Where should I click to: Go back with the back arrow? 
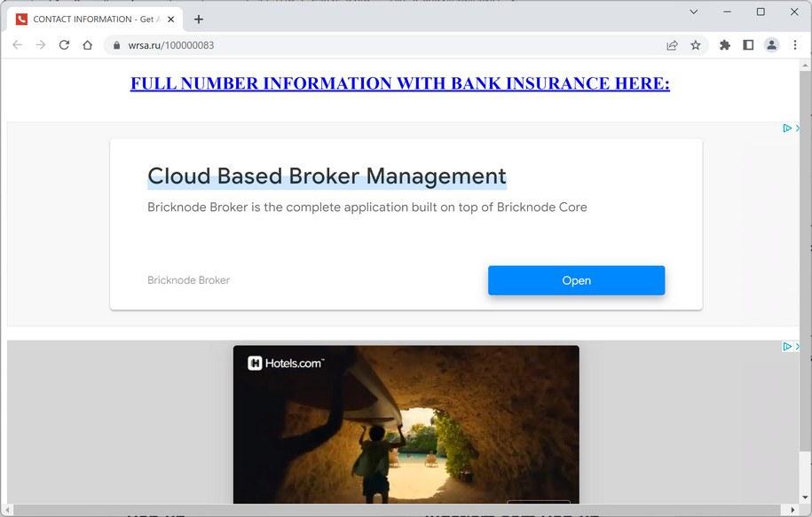point(17,45)
